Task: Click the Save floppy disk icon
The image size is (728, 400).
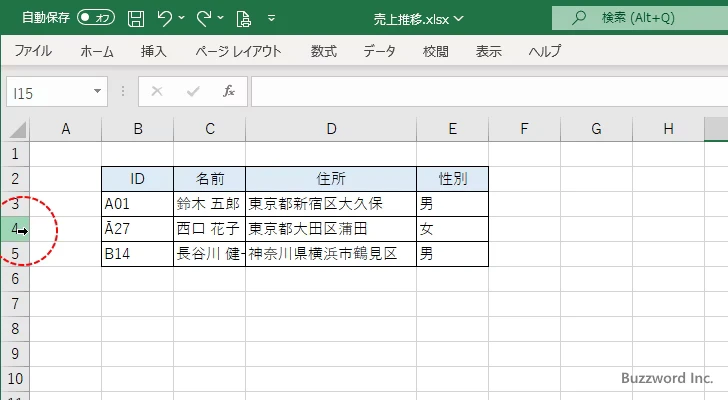Action: click(136, 19)
